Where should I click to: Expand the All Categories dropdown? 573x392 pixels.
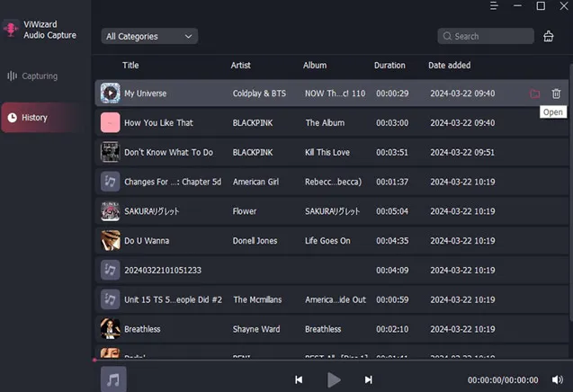[x=149, y=36]
